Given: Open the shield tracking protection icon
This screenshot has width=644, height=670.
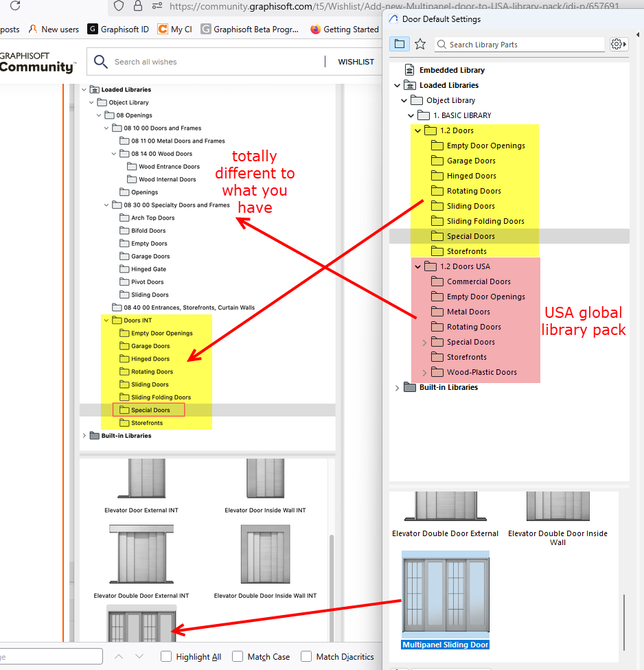Looking at the screenshot, I should tap(119, 6).
